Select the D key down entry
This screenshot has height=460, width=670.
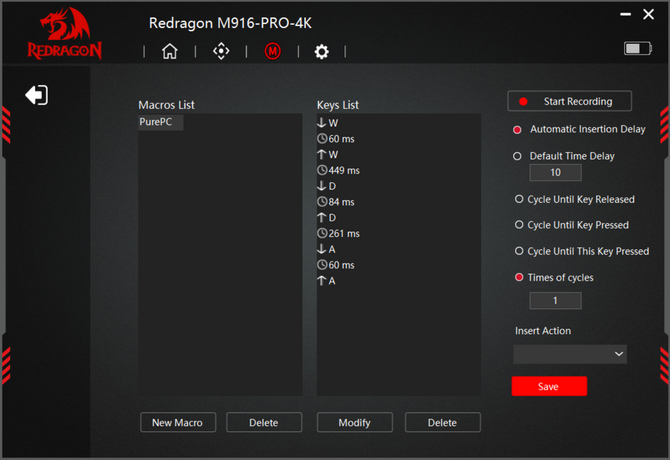coord(327,186)
